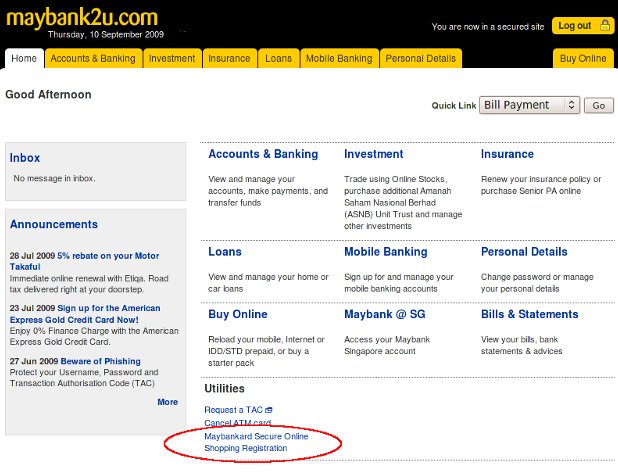This screenshot has height=472, width=618.
Task: Open the Personal Details section heading
Action: coord(524,252)
